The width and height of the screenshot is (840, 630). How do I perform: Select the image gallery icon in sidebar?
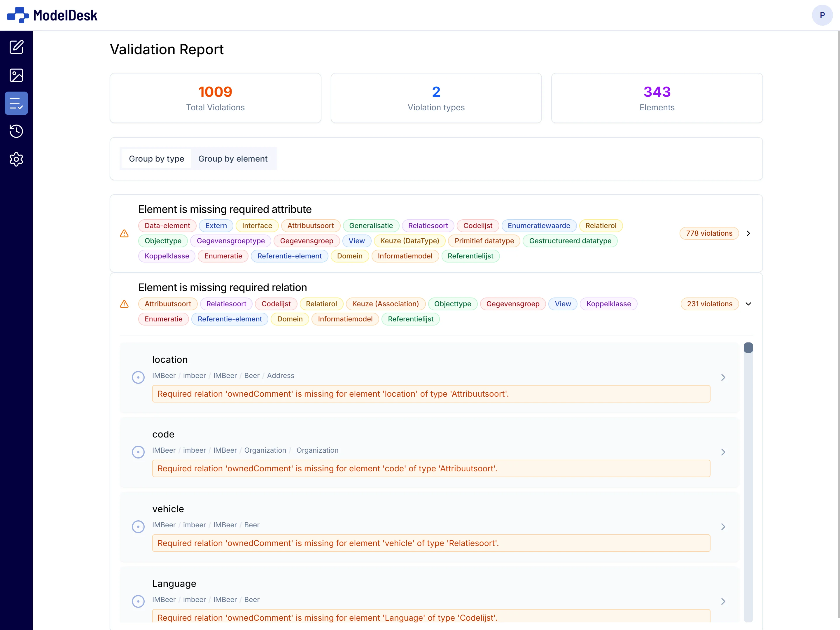tap(16, 75)
